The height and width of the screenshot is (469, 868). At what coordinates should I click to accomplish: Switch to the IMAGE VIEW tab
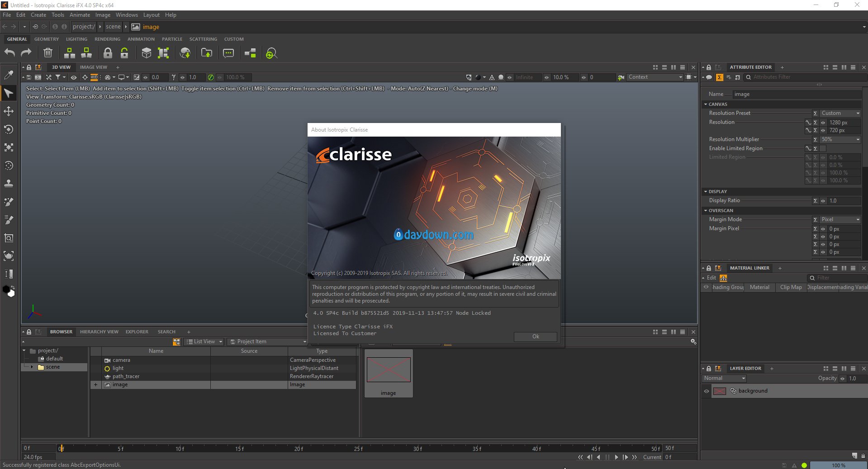(x=94, y=67)
